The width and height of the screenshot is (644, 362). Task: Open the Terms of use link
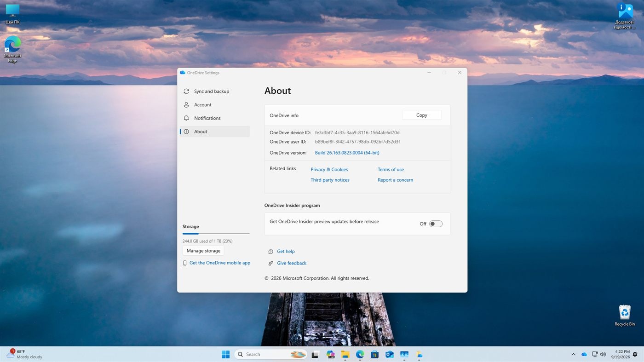391,170
